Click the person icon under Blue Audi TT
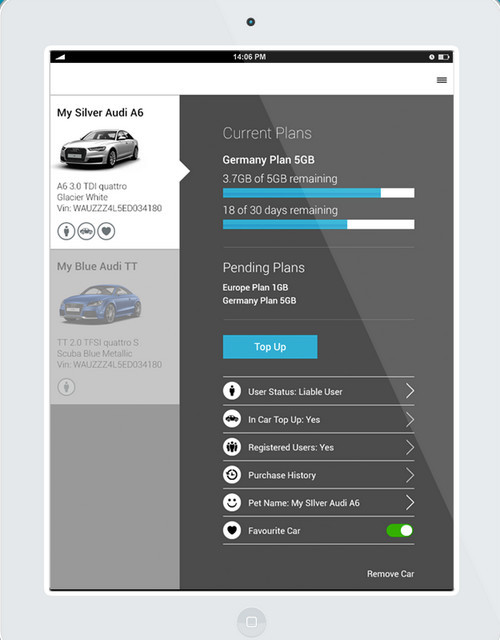This screenshot has width=500, height=640. (x=66, y=387)
